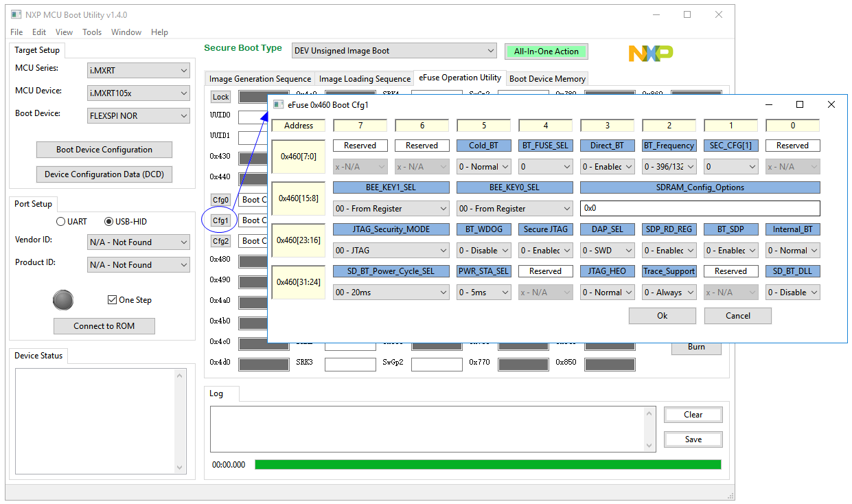Open the BT_Frequency value dropdown

pos(669,167)
